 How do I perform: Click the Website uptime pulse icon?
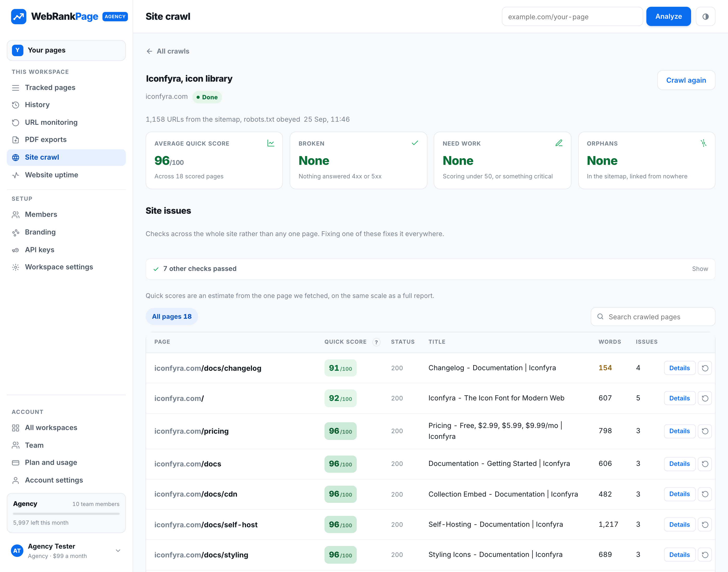pyautogui.click(x=16, y=175)
